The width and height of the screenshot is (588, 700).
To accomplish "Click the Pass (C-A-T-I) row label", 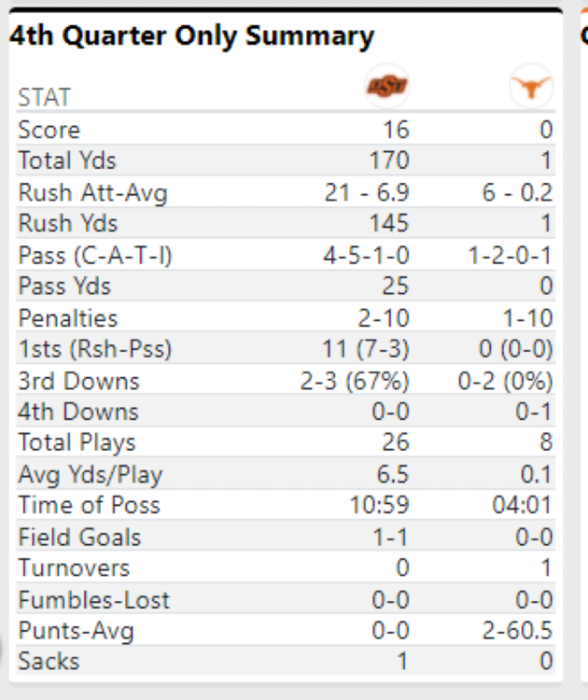I will [95, 256].
